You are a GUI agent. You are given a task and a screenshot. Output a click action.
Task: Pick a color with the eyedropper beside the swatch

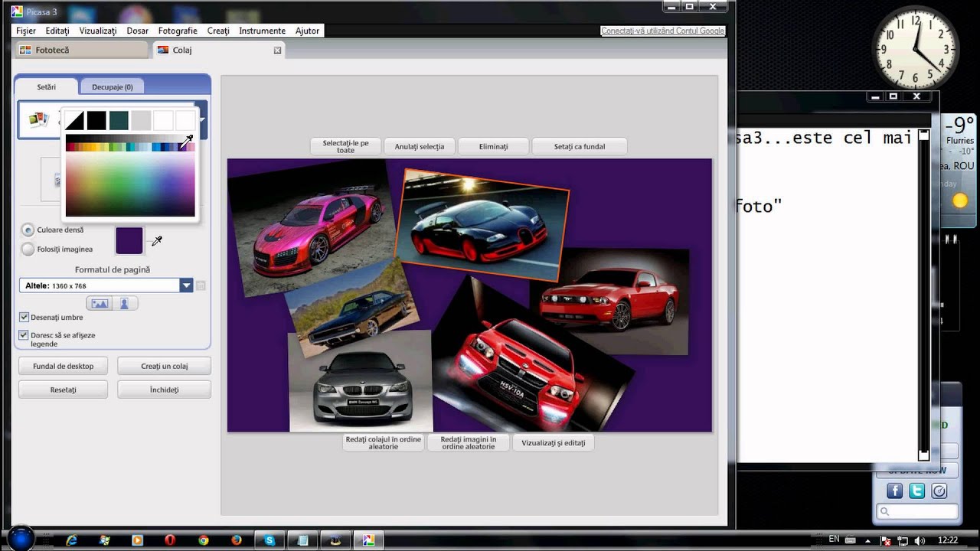157,241
